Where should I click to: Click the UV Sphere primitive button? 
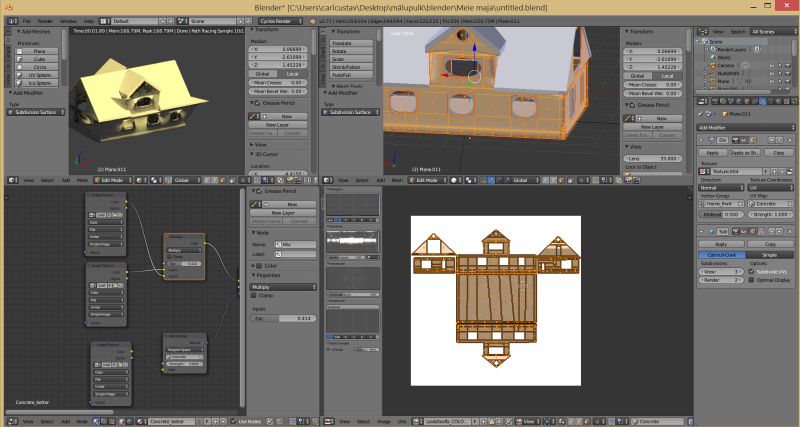(39, 75)
